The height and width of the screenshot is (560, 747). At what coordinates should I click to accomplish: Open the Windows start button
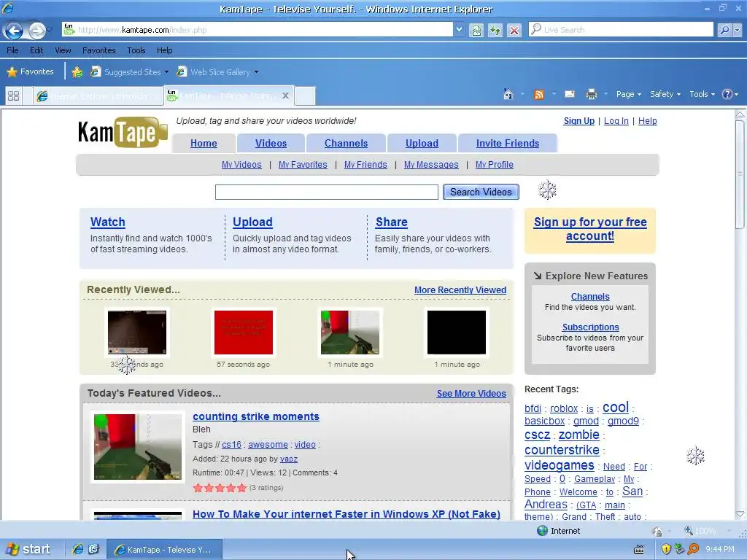[28, 549]
